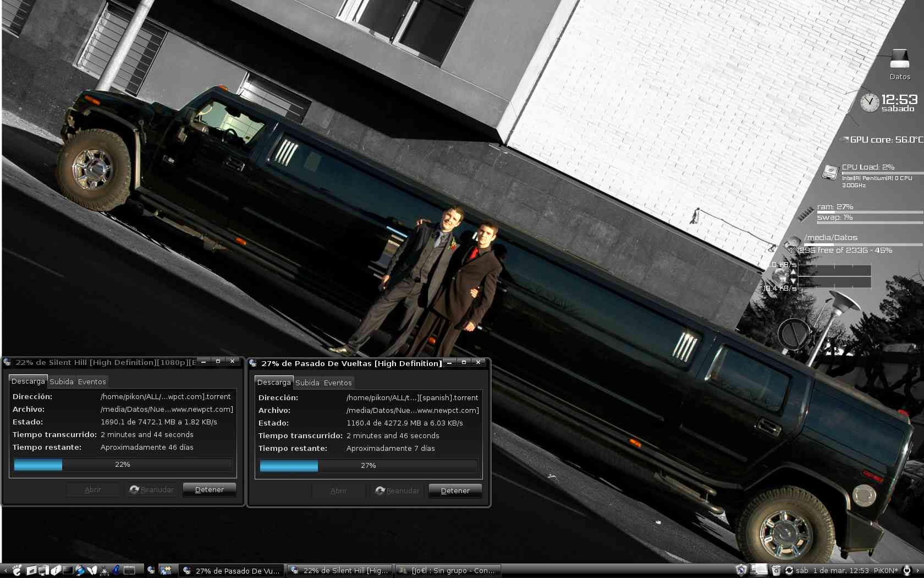Click the analog clock widget on the desktop
924x578 pixels.
point(870,102)
